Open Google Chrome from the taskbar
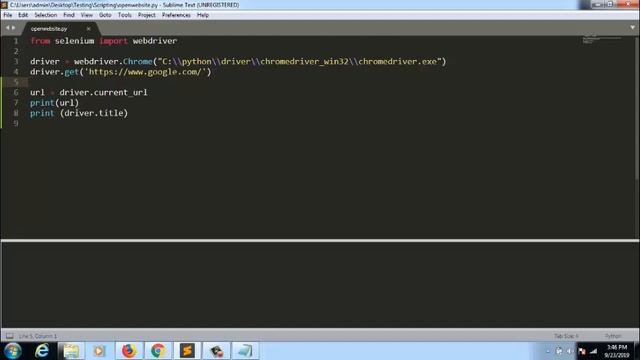The height and width of the screenshot is (360, 640). (158, 351)
